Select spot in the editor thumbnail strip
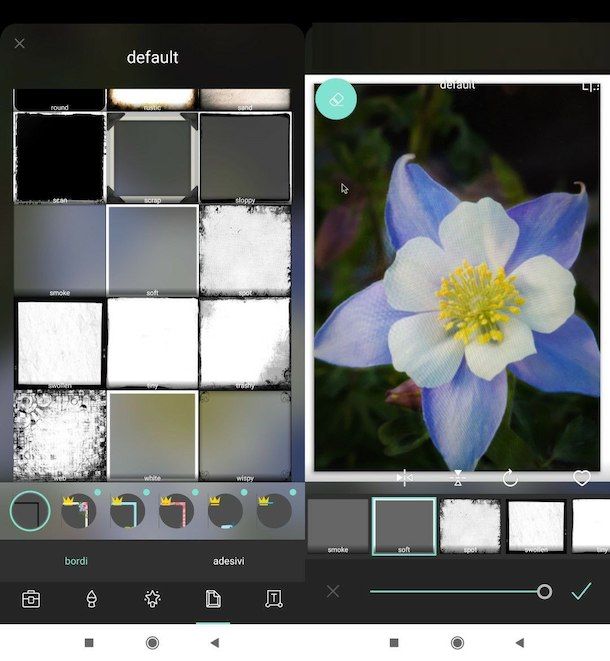Screen dimensions: 610x661 tap(470, 526)
